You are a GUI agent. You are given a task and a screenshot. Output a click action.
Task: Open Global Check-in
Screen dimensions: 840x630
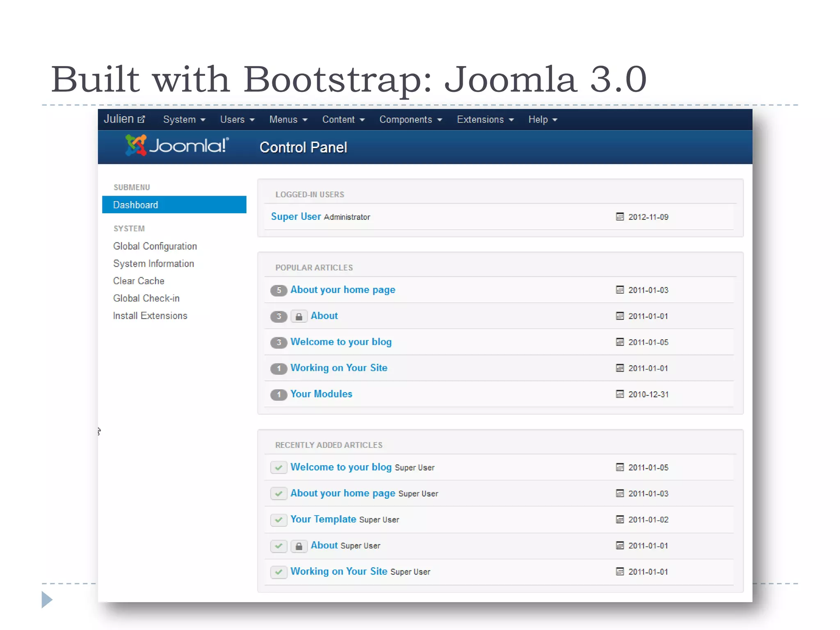[146, 298]
